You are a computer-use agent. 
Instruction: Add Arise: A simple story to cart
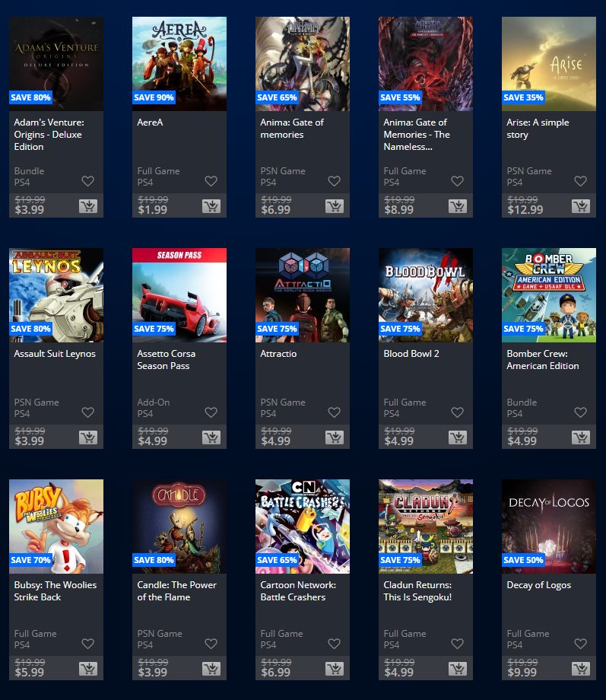pos(581,205)
